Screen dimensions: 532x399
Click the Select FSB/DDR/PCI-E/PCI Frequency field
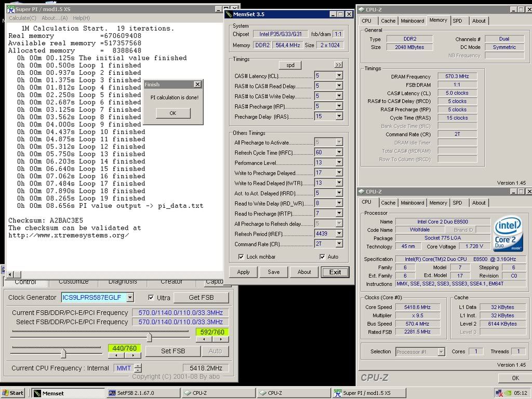click(180, 322)
